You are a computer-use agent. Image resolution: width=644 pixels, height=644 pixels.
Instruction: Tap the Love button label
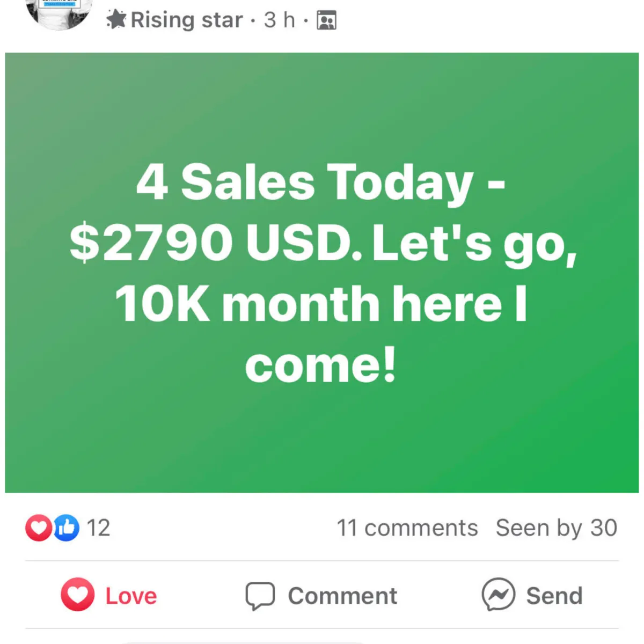coord(131,596)
